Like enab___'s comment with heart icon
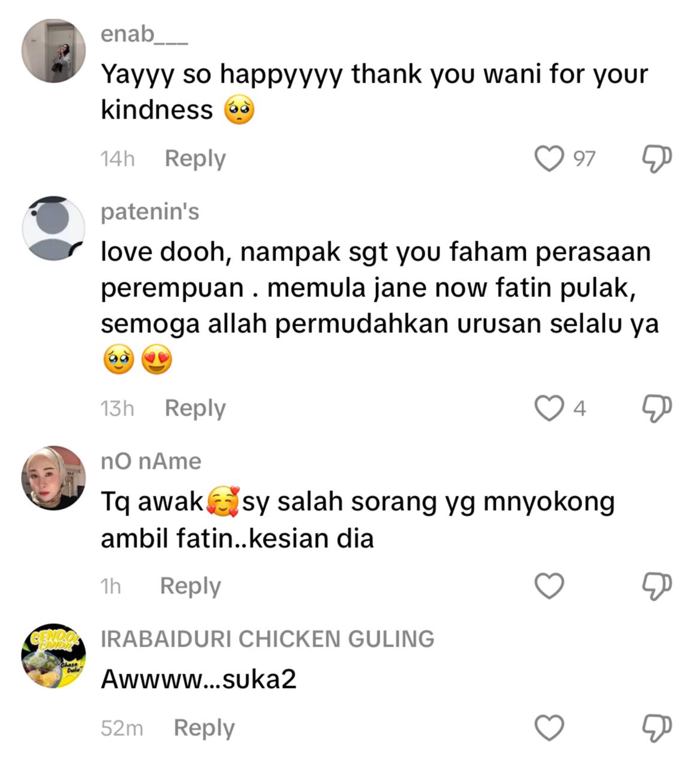Screen dimensions: 700x761 549,158
